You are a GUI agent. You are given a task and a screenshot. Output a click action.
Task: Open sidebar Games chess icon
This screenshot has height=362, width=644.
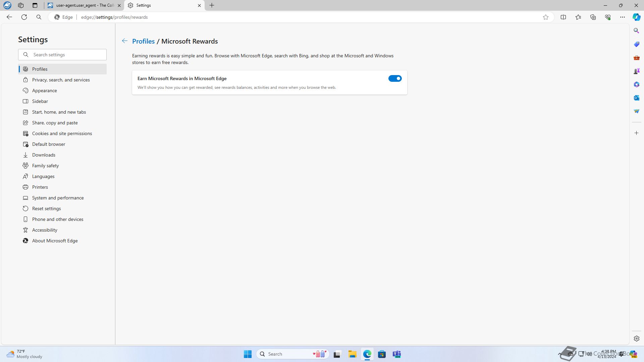click(636, 71)
